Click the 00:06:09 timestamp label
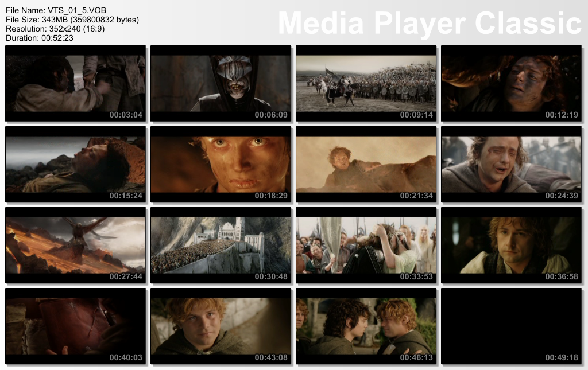 pos(271,115)
